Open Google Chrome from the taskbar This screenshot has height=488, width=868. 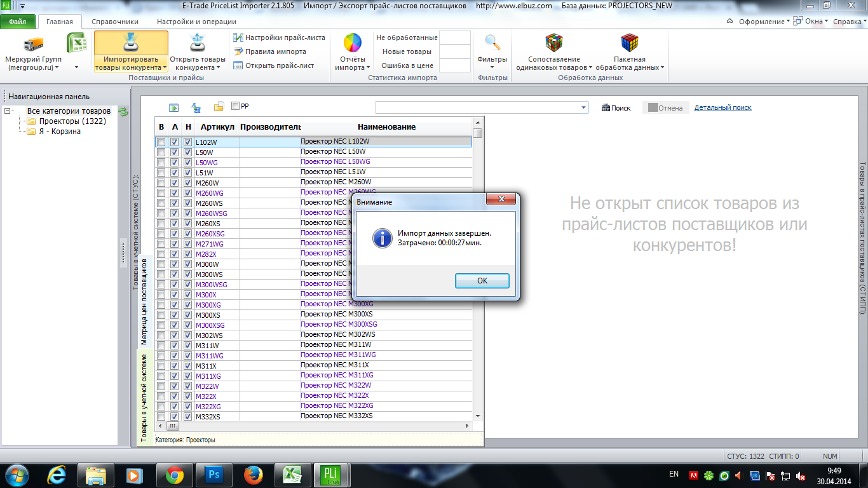(x=174, y=475)
